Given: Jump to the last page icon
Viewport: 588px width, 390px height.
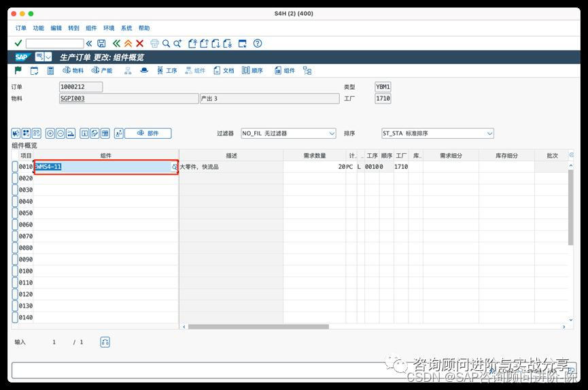Looking at the screenshot, I should point(227,44).
